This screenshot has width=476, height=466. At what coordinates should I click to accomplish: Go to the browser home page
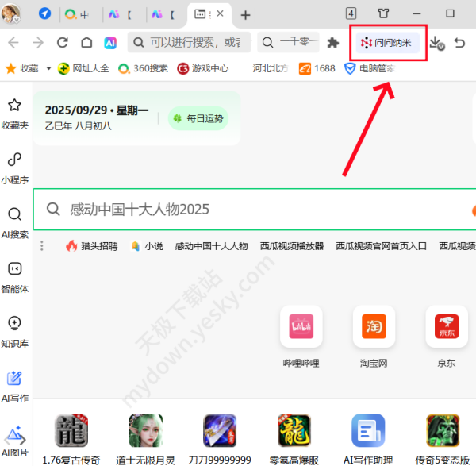86,43
